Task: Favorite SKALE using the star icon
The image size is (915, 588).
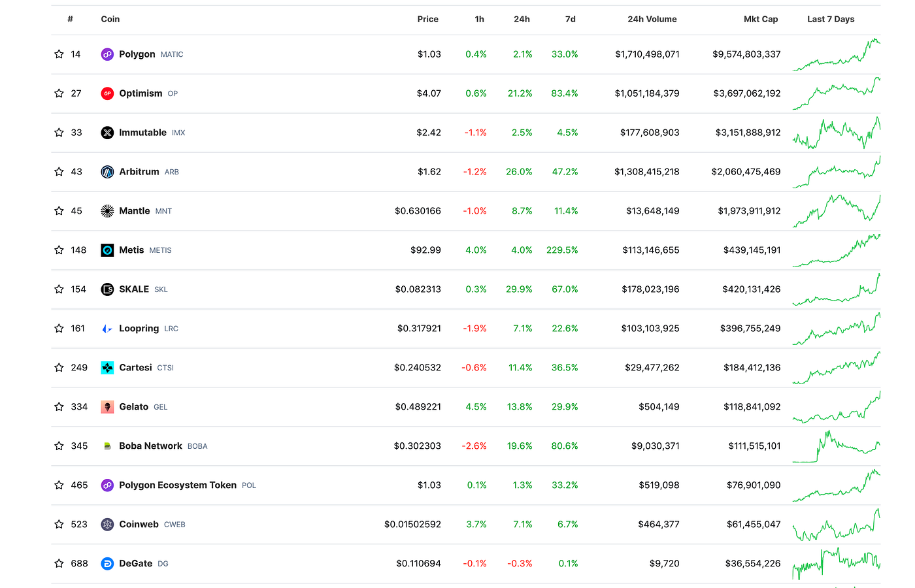Action: pos(59,289)
